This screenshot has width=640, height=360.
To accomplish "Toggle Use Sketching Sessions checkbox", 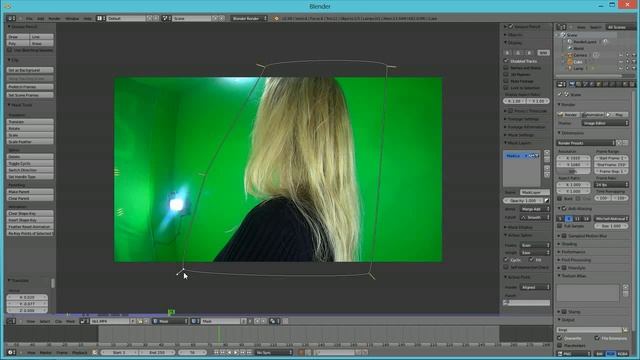I will tap(9, 50).
